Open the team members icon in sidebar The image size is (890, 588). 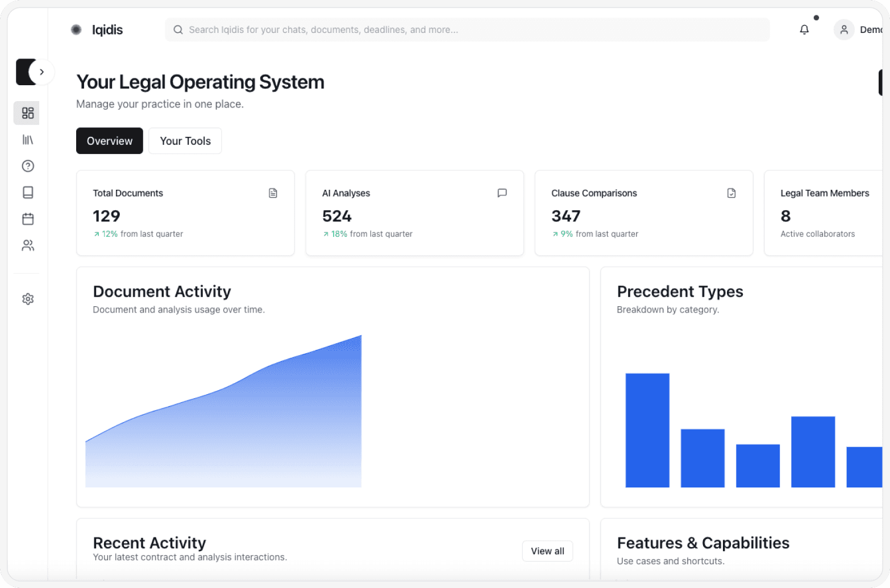coord(28,245)
